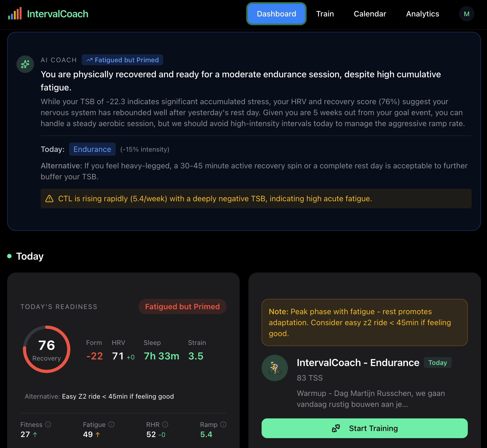The width and height of the screenshot is (487, 448).
Task: Click the AI coach headline recommendation text
Action: coord(241,81)
